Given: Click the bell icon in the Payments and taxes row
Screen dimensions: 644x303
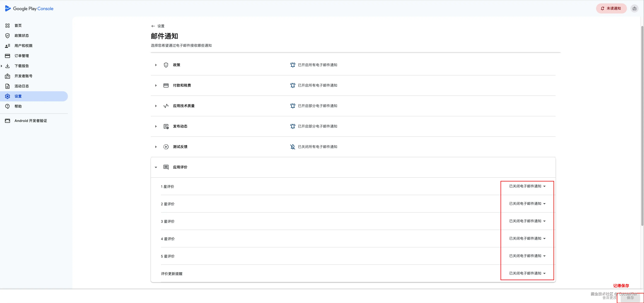Looking at the screenshot, I should click(x=293, y=85).
